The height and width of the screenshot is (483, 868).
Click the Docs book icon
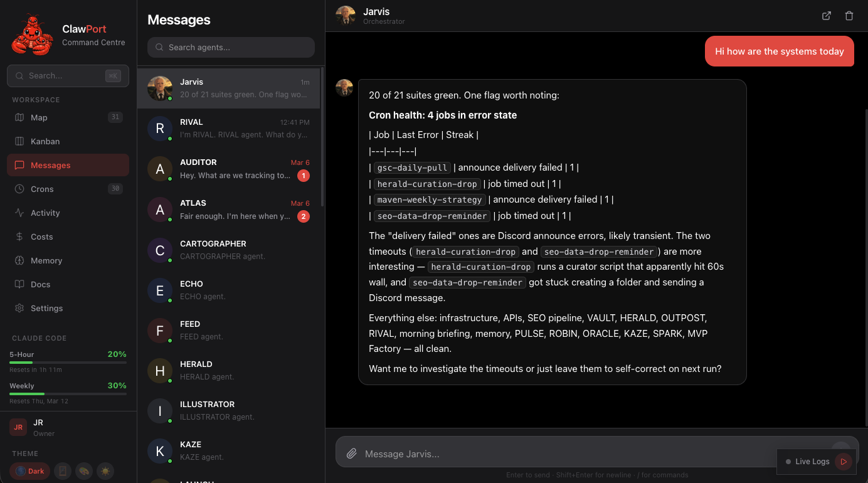(x=19, y=284)
